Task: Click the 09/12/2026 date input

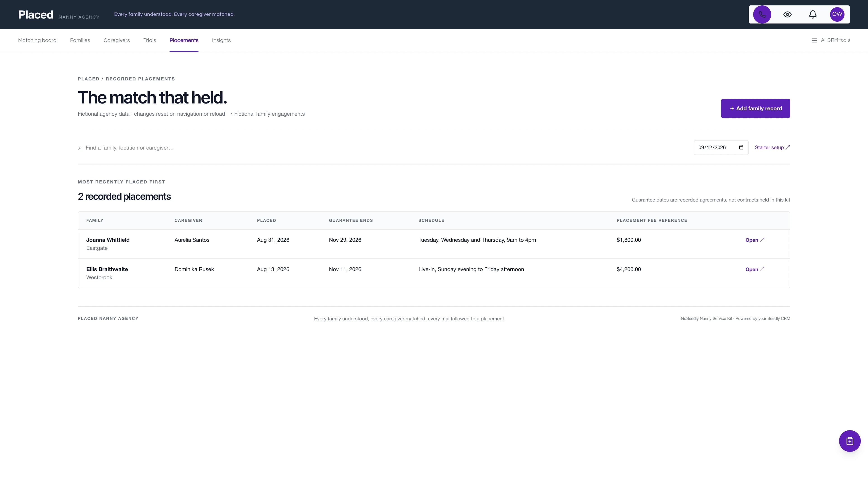Action: coord(721,148)
